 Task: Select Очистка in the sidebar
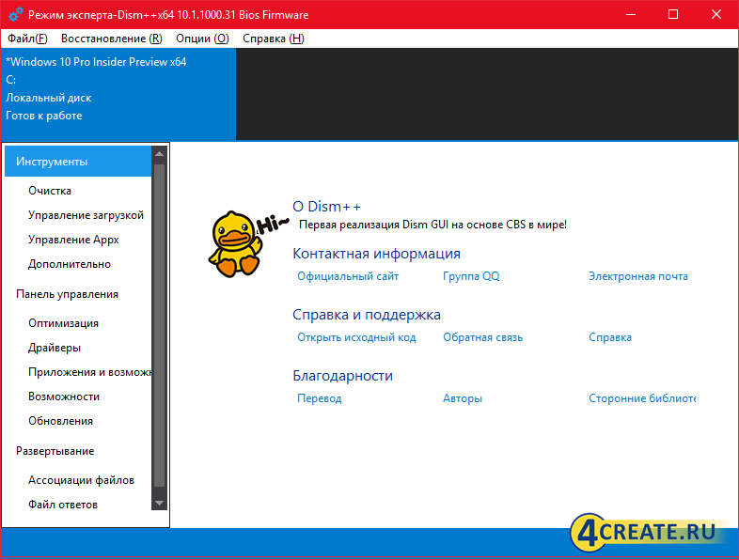click(50, 191)
